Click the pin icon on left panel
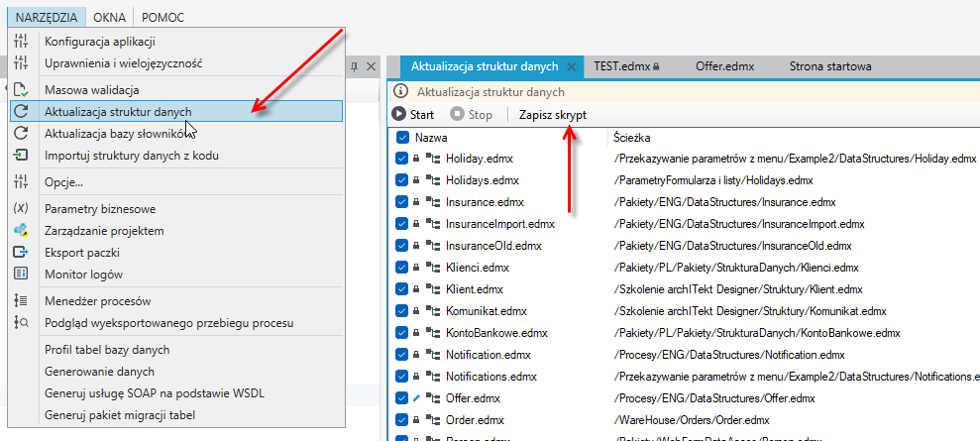The width and height of the screenshot is (980, 441). [355, 66]
